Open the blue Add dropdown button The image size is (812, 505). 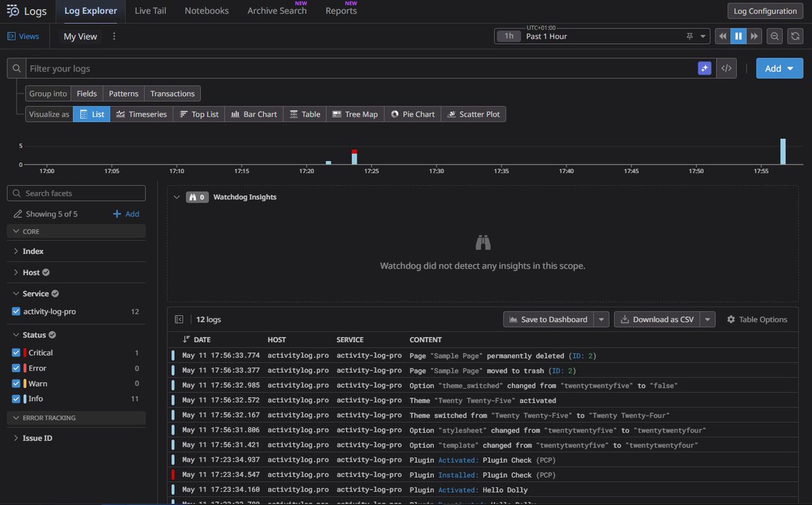(780, 68)
